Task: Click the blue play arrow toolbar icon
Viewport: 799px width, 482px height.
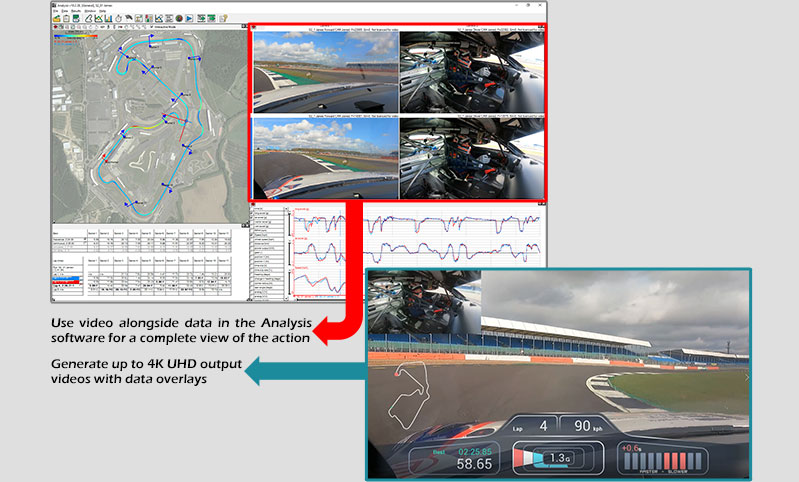Action: [x=188, y=17]
